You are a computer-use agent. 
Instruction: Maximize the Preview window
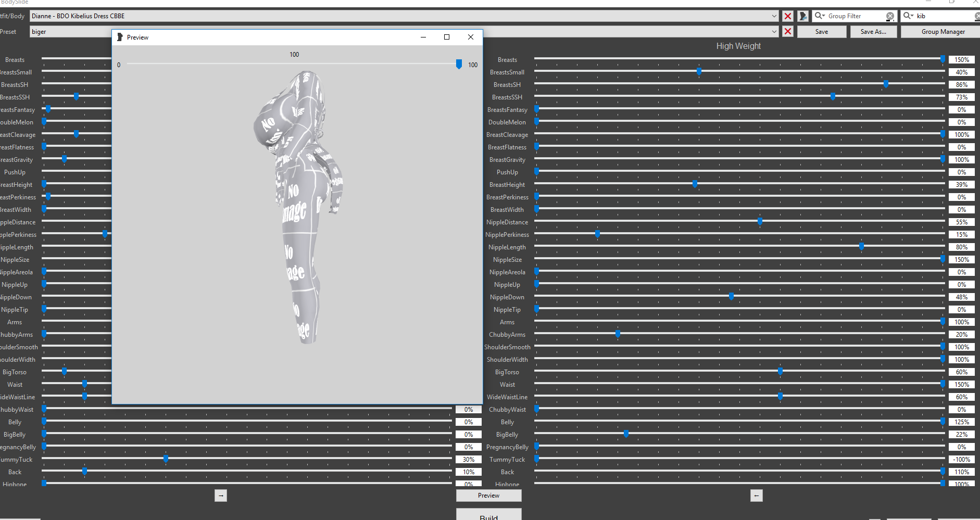coord(447,37)
